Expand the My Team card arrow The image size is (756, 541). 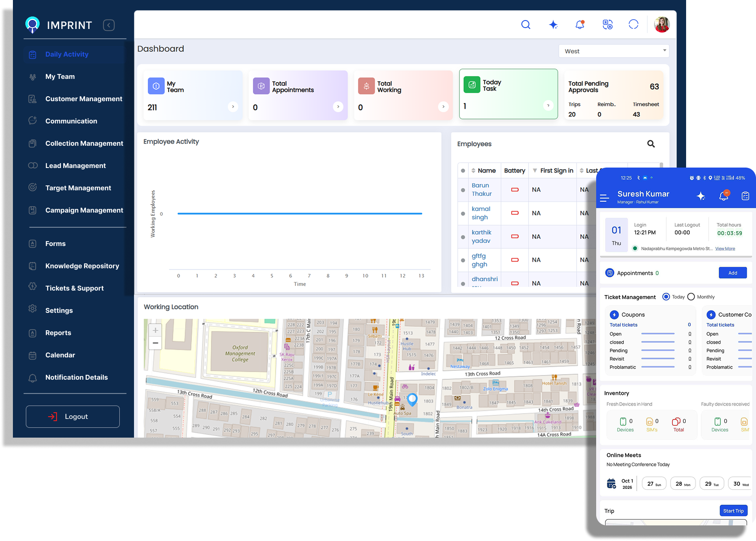(233, 107)
